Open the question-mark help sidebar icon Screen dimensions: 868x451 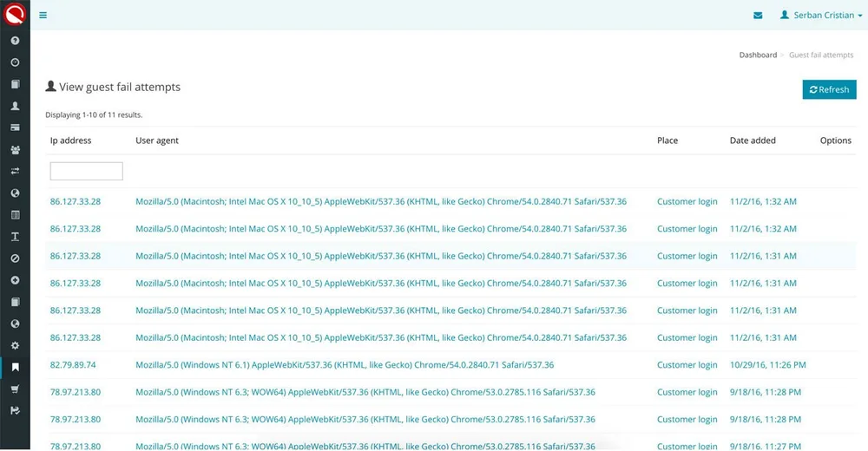15,41
